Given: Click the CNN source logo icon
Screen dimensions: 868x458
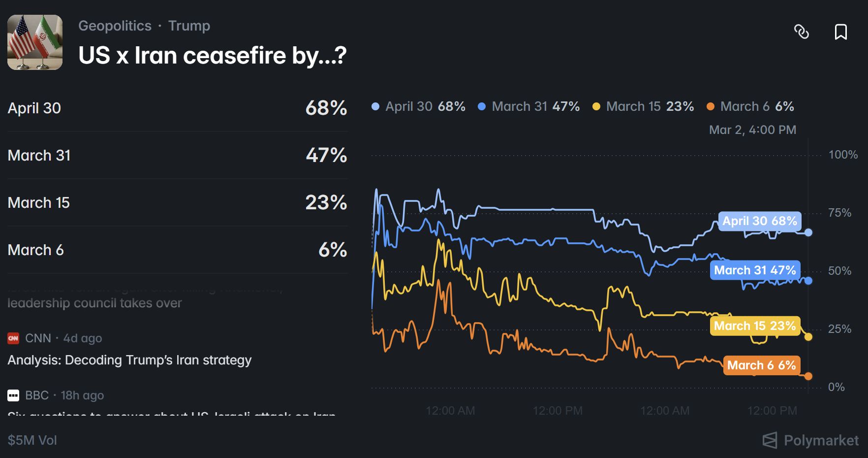Looking at the screenshot, I should tap(13, 338).
